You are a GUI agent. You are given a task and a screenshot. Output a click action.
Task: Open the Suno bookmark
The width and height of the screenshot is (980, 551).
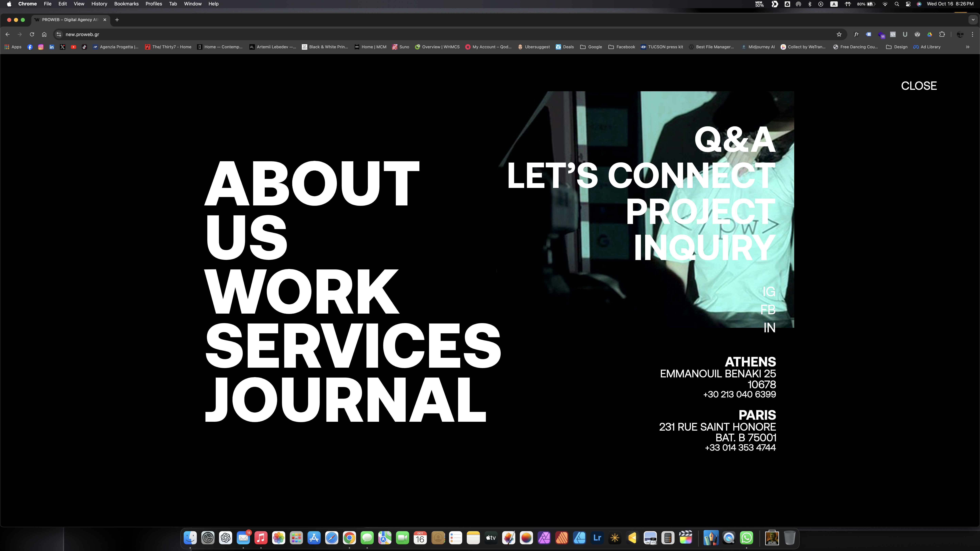tap(401, 47)
